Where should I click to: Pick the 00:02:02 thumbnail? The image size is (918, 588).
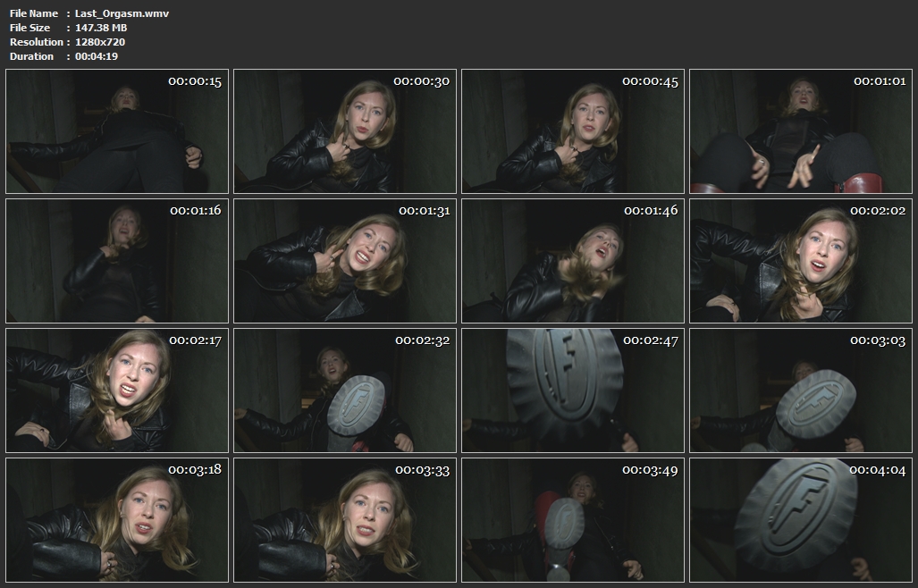point(801,261)
